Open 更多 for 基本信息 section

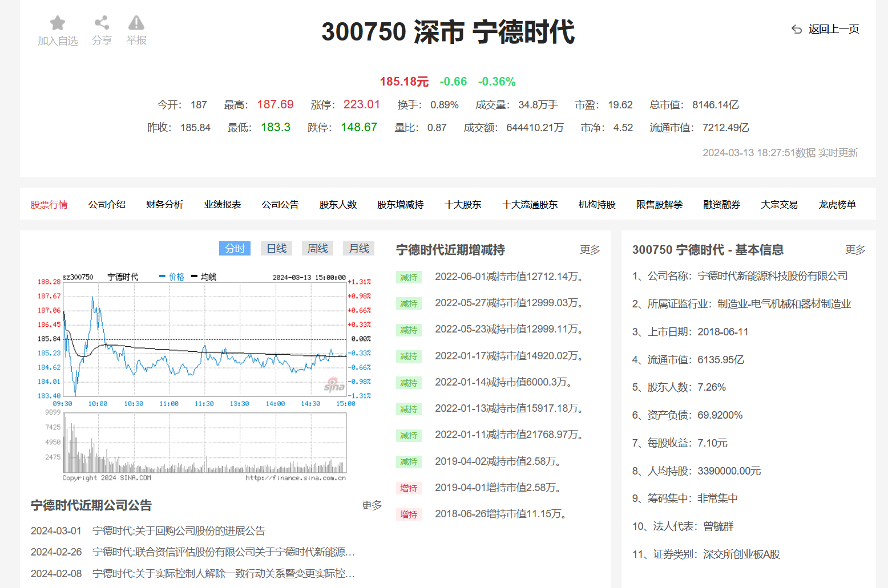click(855, 250)
